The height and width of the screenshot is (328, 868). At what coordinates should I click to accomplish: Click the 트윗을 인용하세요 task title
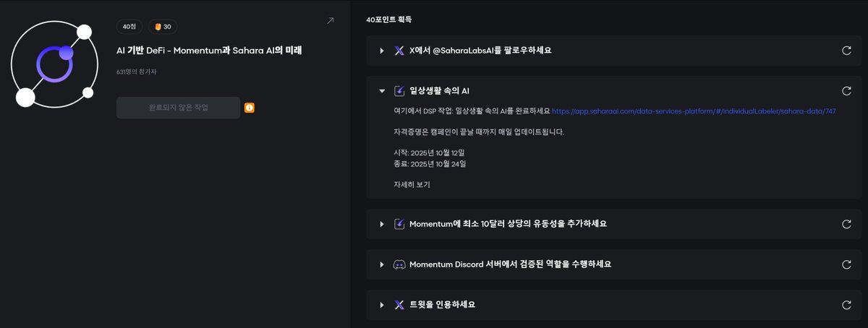442,305
